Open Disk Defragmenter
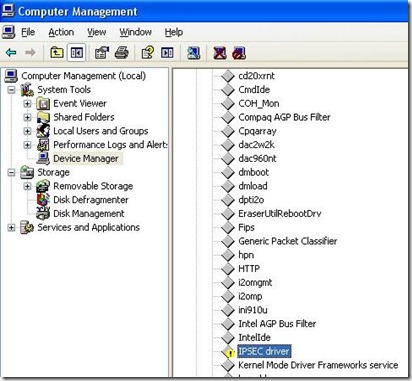 pyautogui.click(x=91, y=200)
